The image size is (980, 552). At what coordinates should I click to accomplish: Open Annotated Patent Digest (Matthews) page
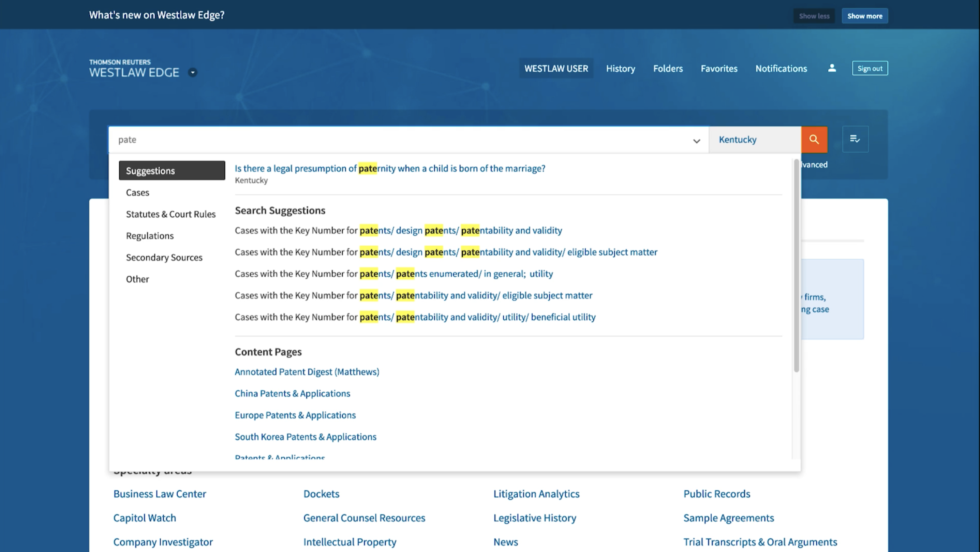click(x=307, y=372)
